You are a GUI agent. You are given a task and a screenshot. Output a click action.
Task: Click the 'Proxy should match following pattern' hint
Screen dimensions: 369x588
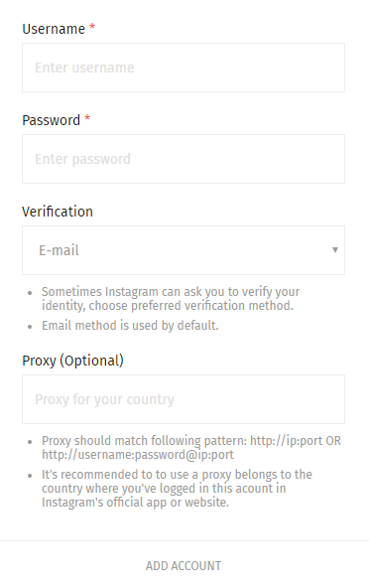click(191, 447)
